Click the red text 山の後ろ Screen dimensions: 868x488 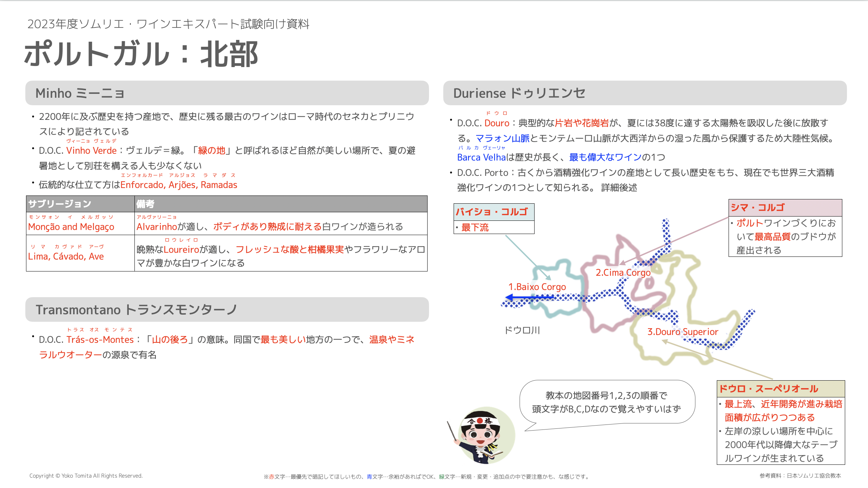[170, 340]
